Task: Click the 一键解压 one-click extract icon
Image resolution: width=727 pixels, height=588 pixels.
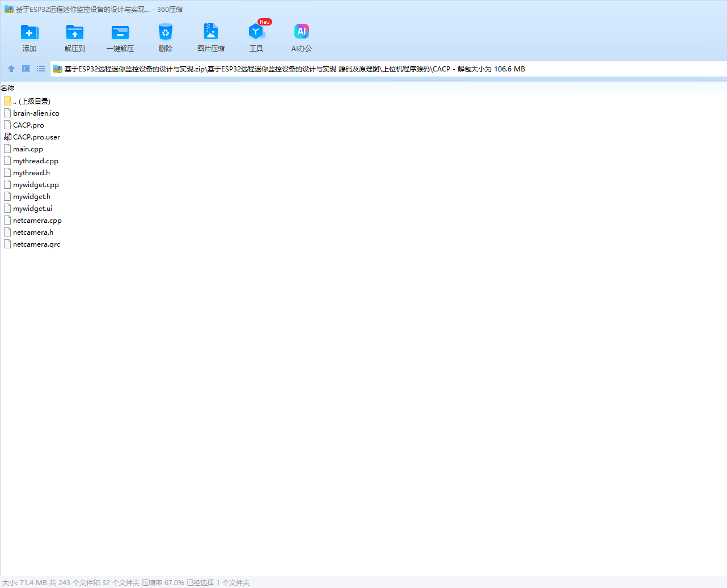Action: 120,32
